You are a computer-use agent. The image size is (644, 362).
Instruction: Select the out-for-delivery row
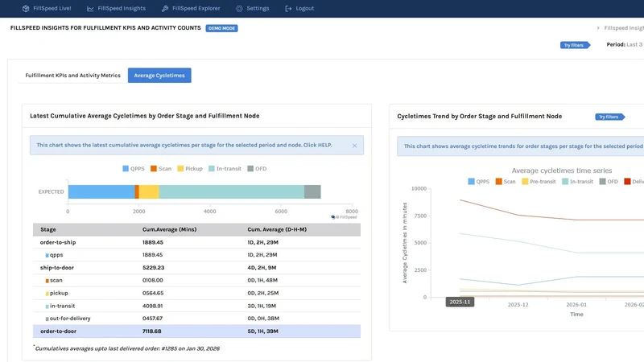click(196, 319)
